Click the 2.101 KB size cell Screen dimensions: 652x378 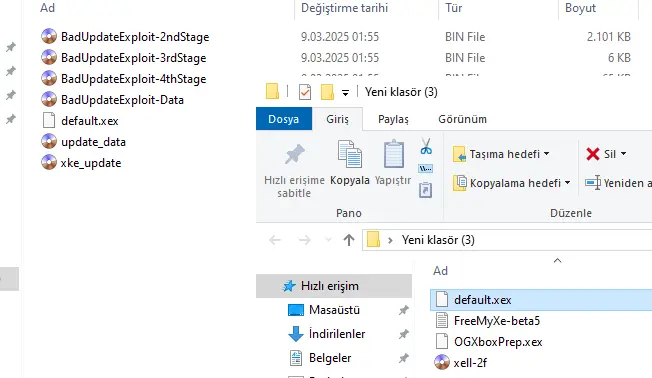[609, 37]
